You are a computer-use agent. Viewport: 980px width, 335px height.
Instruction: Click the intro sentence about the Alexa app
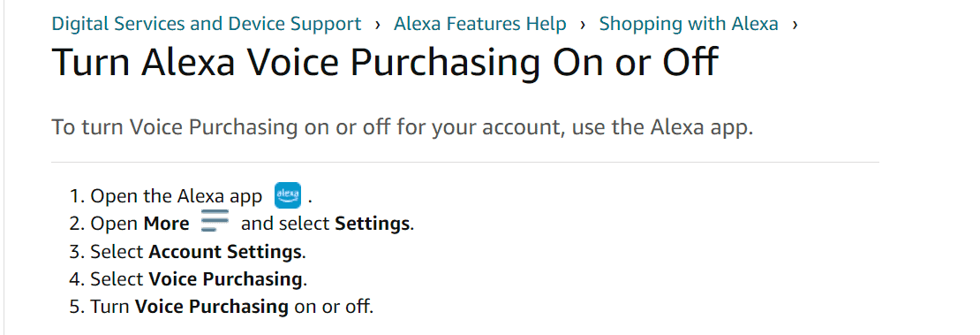tap(403, 127)
